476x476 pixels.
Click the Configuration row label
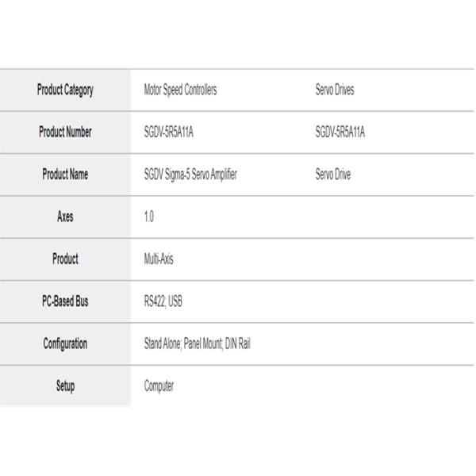[65, 344]
